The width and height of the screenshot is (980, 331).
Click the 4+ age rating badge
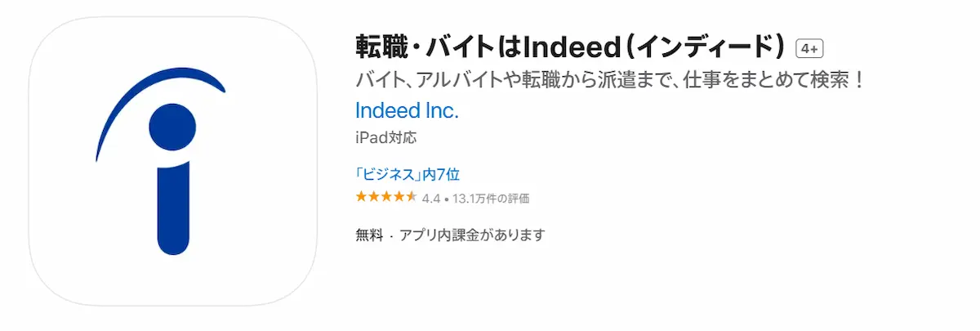(809, 48)
